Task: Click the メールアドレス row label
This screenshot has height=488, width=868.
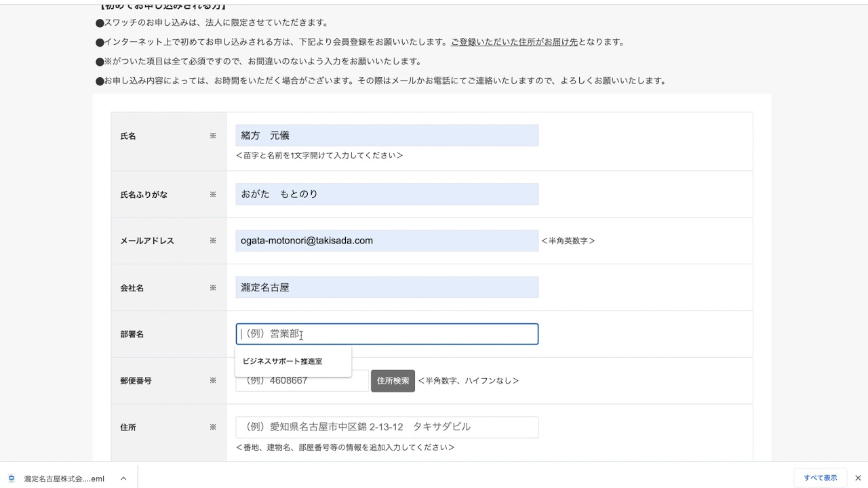Action: tap(147, 241)
